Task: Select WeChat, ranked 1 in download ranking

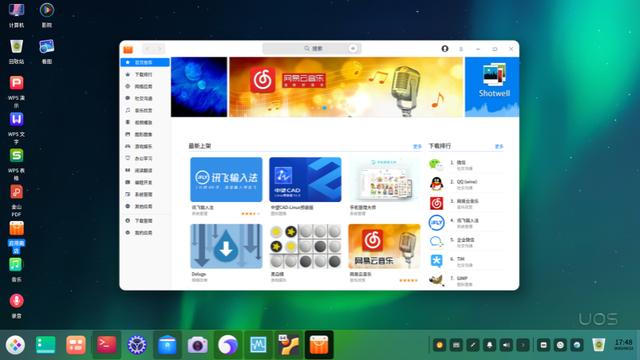Action: [466, 165]
